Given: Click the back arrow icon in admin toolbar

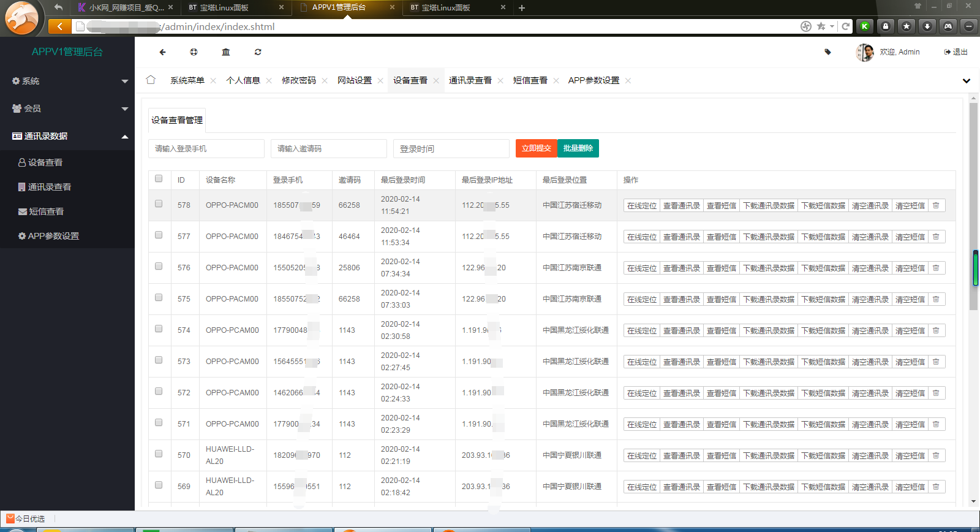Looking at the screenshot, I should click(162, 52).
